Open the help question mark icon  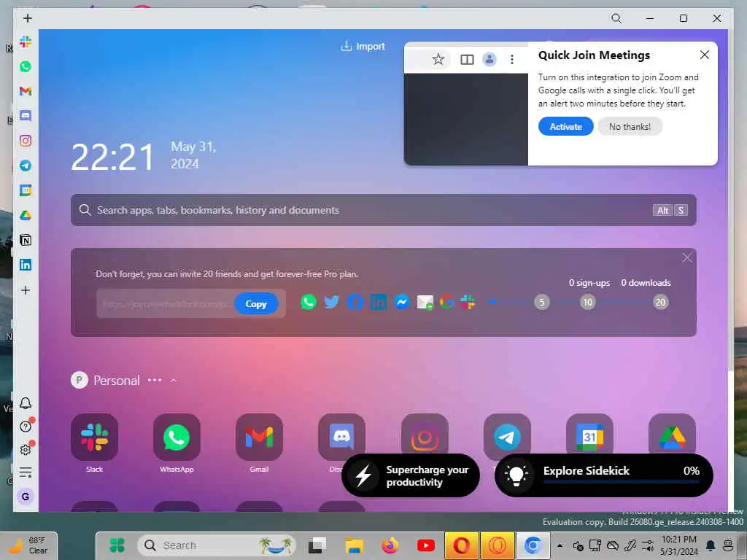pos(26,426)
